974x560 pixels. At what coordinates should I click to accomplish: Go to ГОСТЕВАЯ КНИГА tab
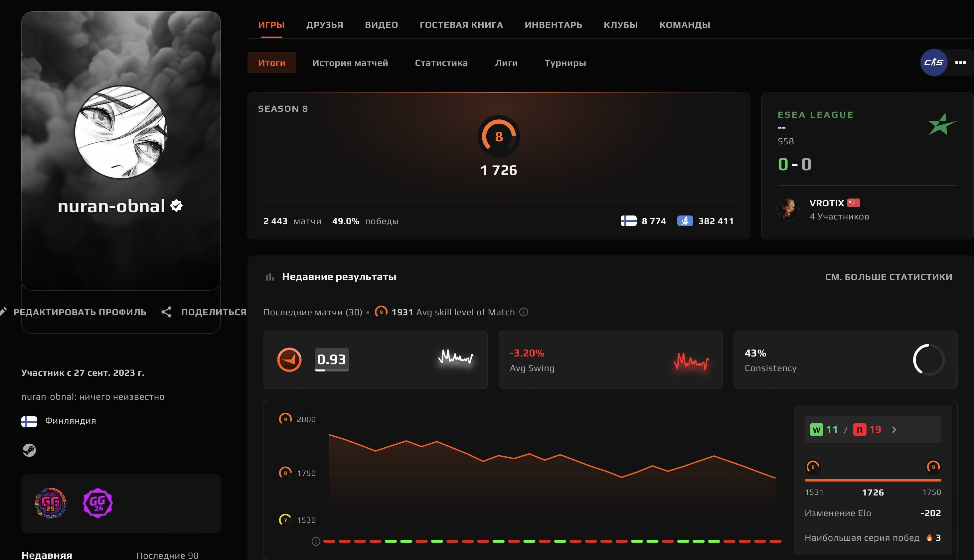(x=461, y=25)
